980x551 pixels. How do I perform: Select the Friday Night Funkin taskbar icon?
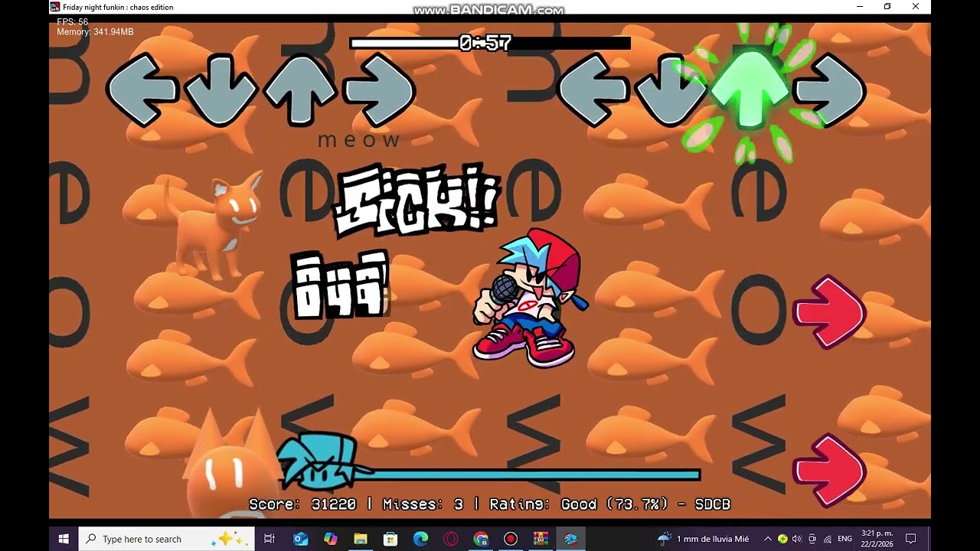point(570,539)
